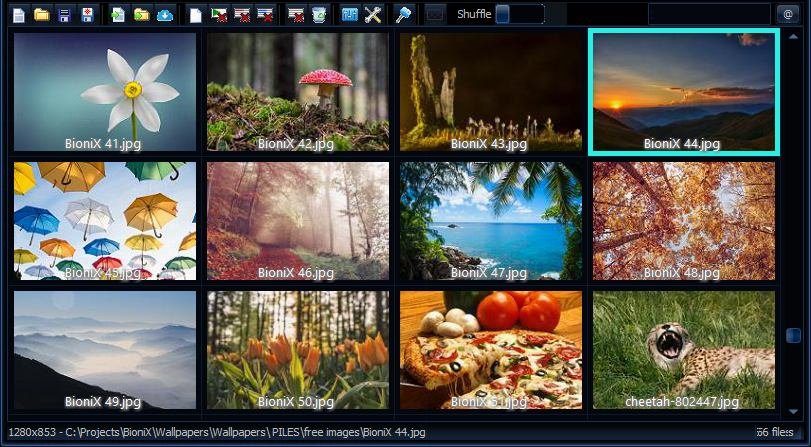Click the add folder with green arrow icon

point(141,15)
